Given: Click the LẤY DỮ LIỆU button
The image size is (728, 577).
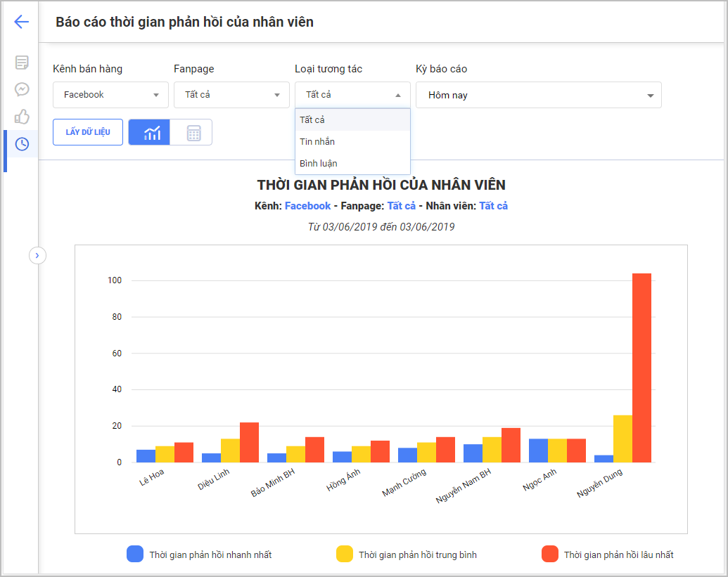Looking at the screenshot, I should 88,132.
